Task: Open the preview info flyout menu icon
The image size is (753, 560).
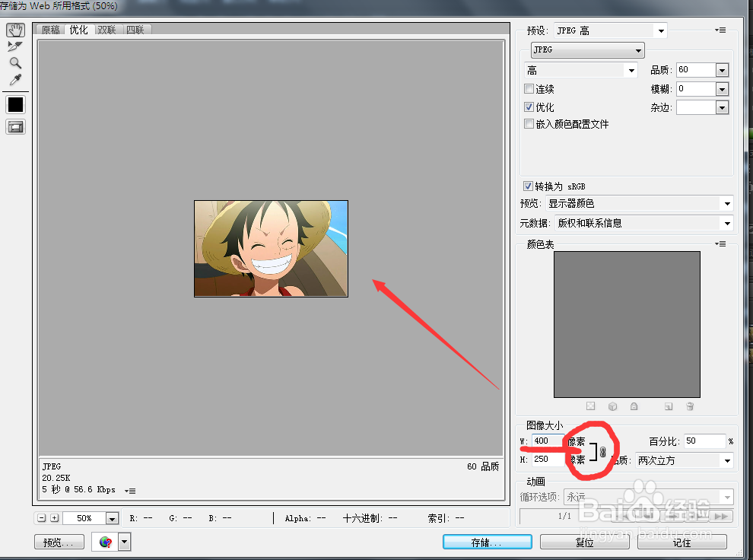Action: pyautogui.click(x=130, y=491)
